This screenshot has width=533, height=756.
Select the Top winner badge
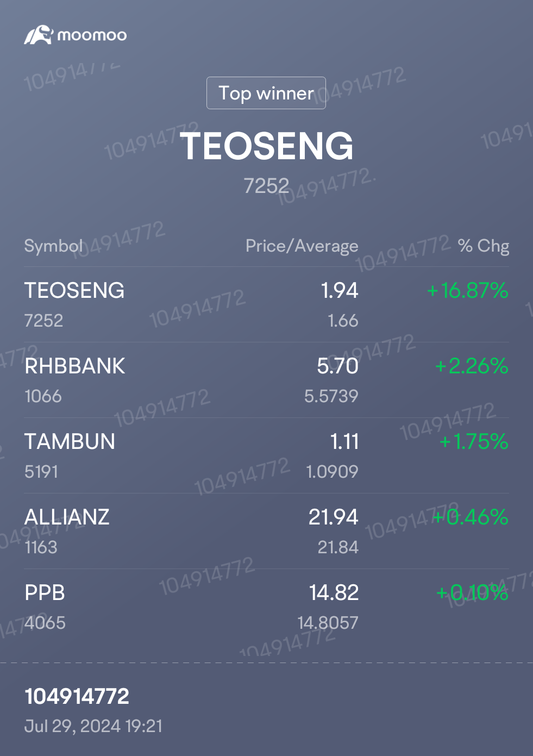(266, 93)
